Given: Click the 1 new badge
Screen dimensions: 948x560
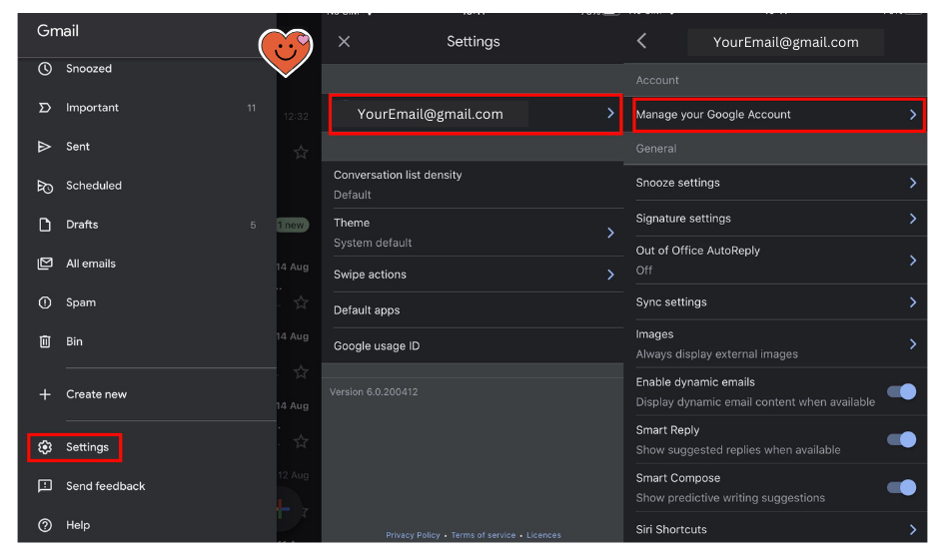Looking at the screenshot, I should (x=293, y=225).
